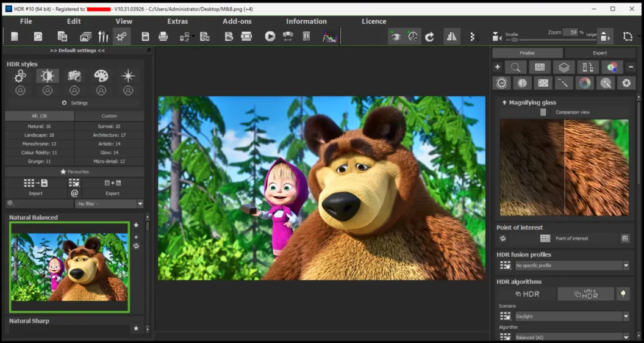Click the camera aperture shutter icon

pyautogui.click(x=626, y=83)
